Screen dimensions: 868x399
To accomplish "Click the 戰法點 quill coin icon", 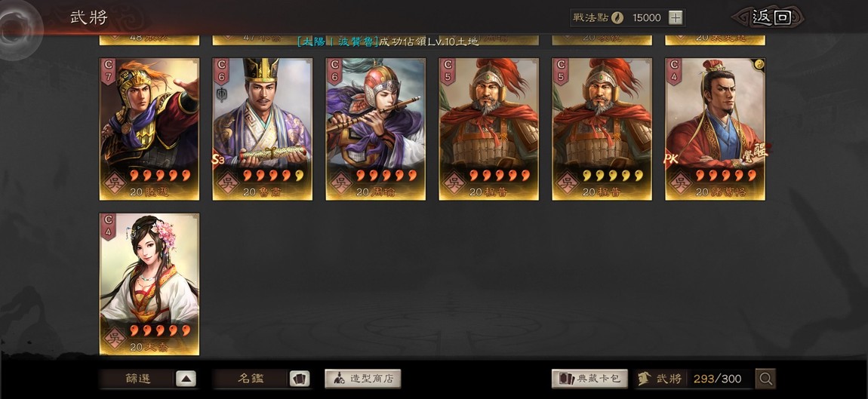I will (x=617, y=17).
